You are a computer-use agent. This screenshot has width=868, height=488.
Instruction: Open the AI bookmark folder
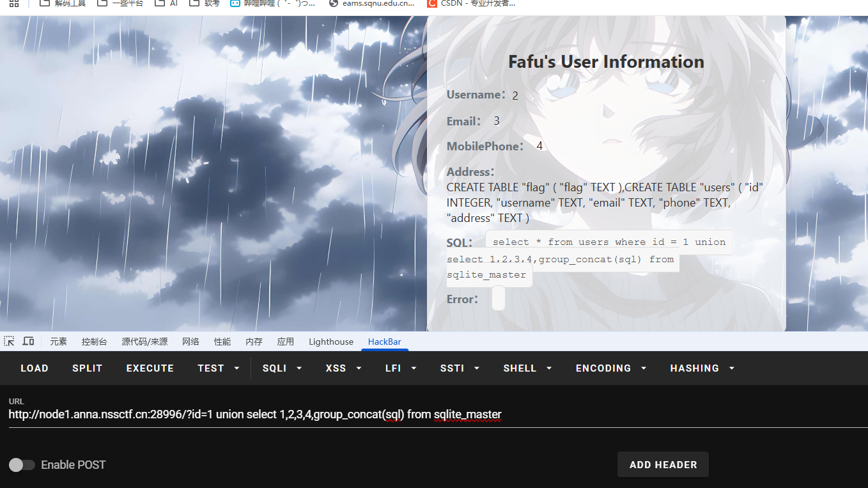coord(166,3)
